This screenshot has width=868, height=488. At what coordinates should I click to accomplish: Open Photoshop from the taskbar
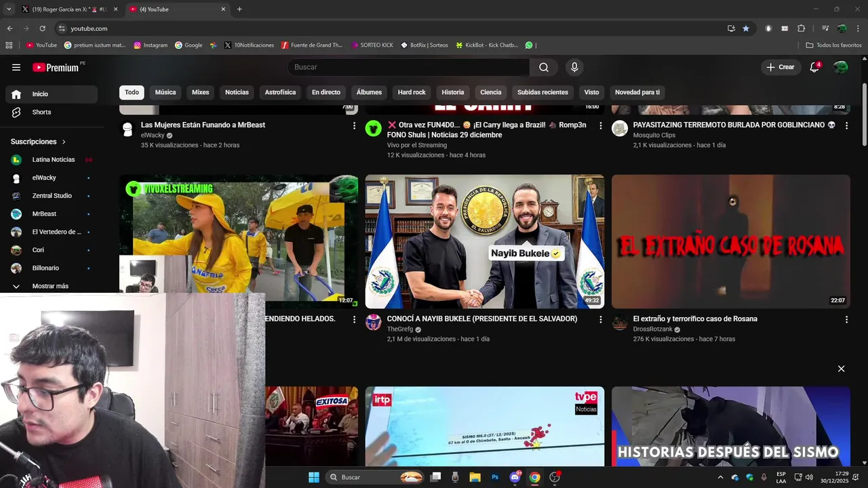[x=495, y=477]
